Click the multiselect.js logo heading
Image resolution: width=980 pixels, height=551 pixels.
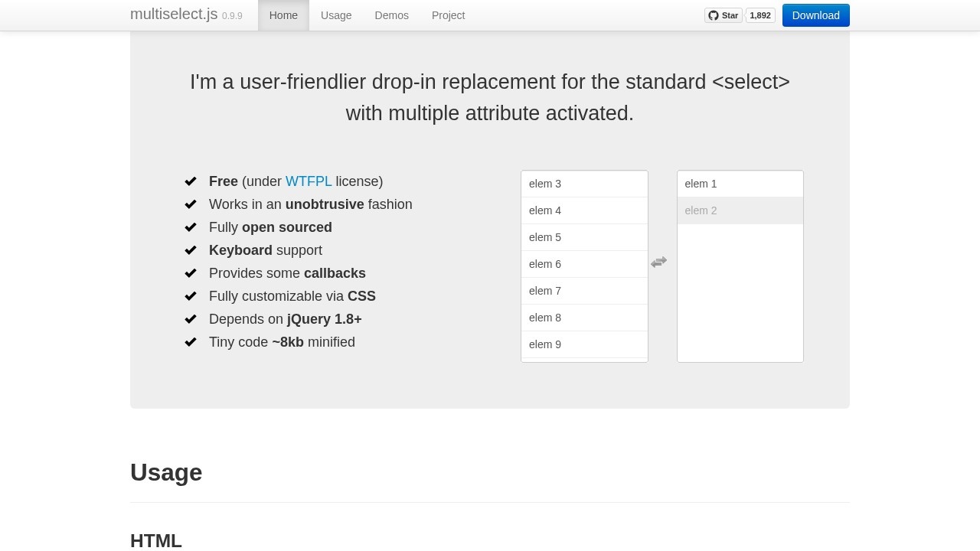point(174,14)
